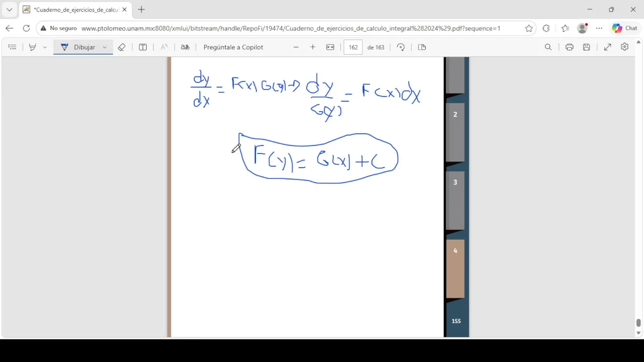Select the Cuaderno_de_ejercicios_de_calculo tab
This screenshot has width=644, height=362.
75,10
